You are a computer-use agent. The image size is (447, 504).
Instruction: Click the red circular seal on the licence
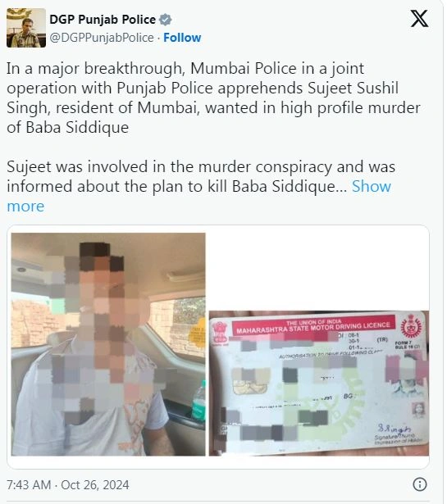410,327
